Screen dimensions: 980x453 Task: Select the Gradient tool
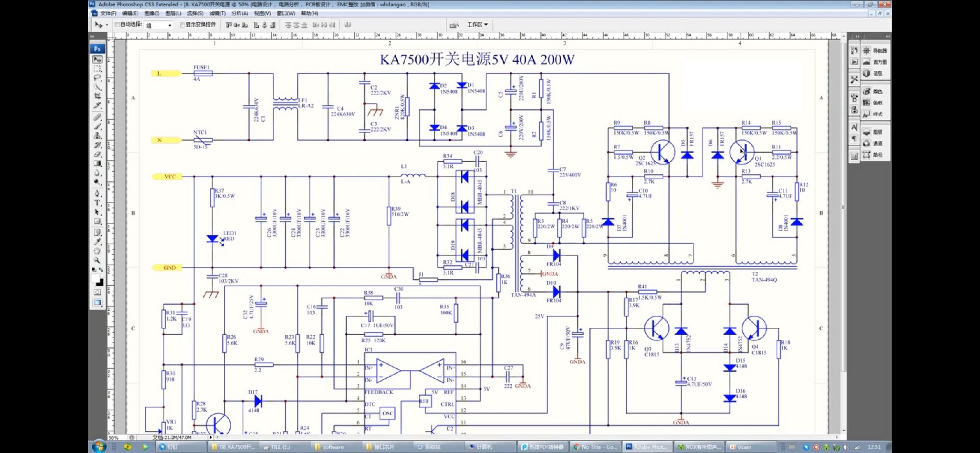[97, 163]
